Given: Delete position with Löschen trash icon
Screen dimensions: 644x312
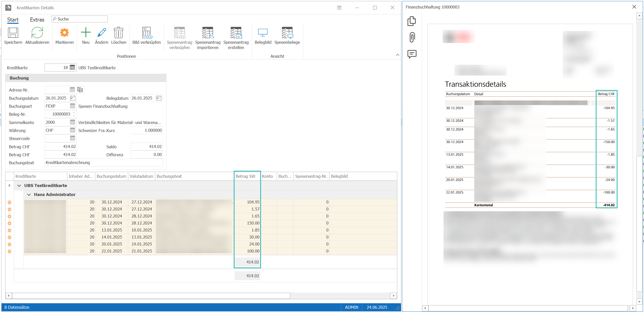Looking at the screenshot, I should 118,33.
